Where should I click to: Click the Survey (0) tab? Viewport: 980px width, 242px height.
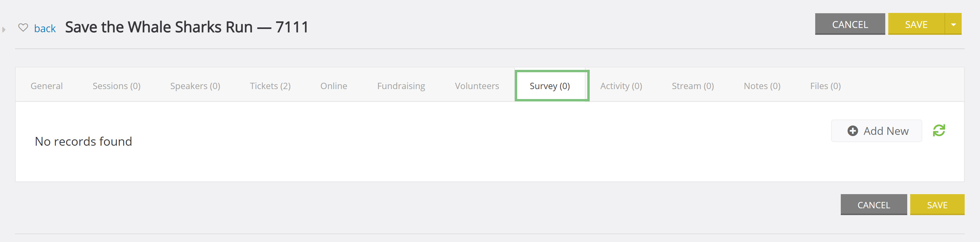(550, 86)
